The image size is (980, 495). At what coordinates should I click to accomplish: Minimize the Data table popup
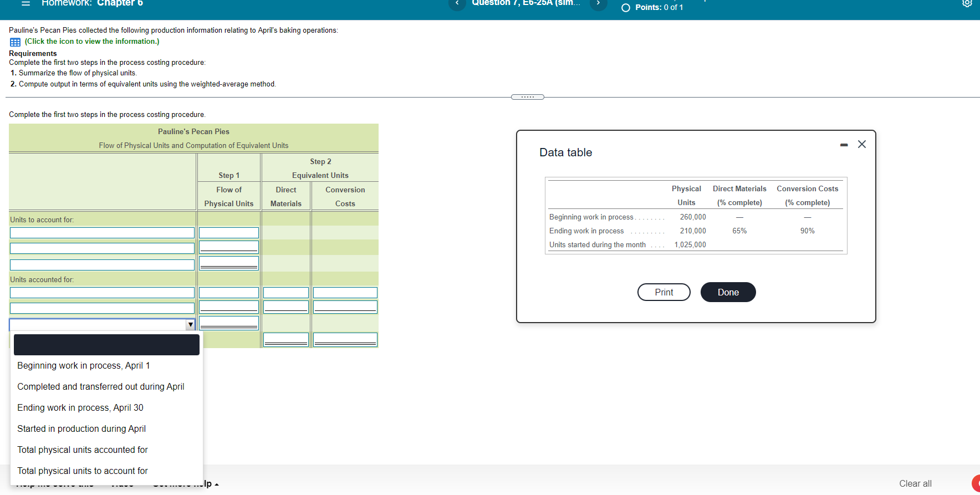click(844, 145)
